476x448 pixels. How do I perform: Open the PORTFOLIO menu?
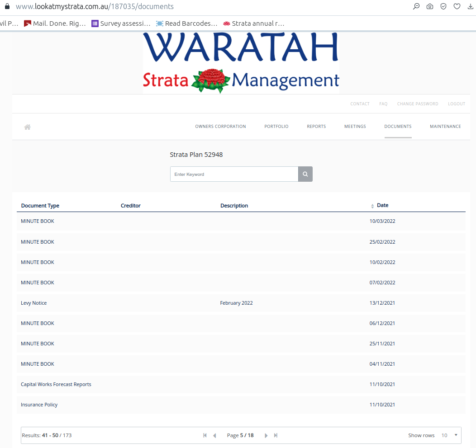276,127
